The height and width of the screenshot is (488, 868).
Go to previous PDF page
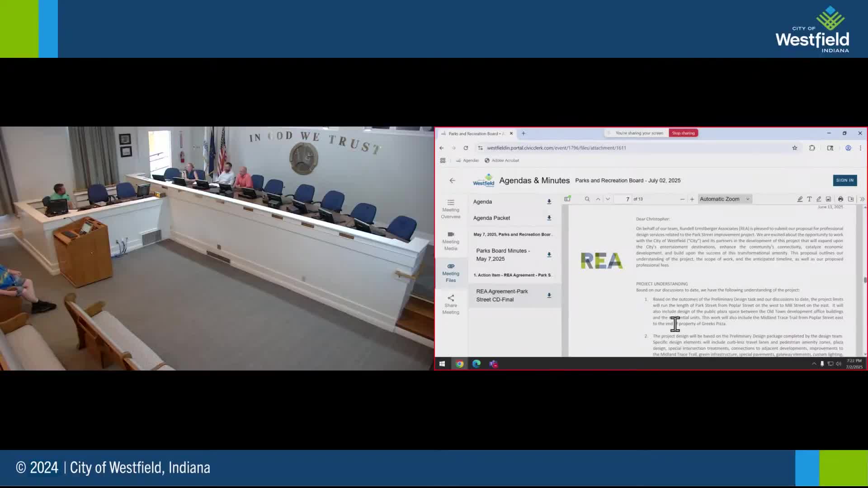point(598,199)
